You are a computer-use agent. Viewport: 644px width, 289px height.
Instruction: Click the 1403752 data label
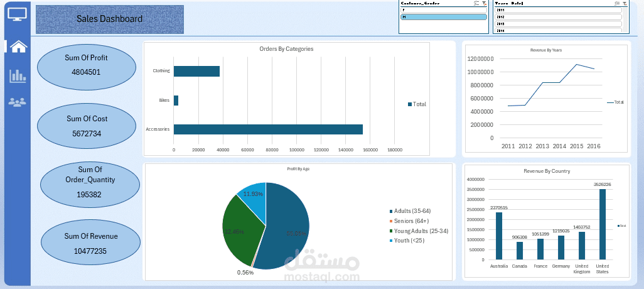point(582,227)
